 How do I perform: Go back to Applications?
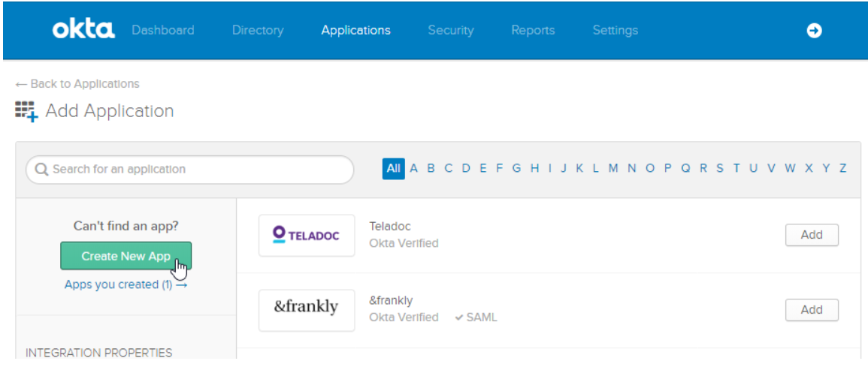point(77,83)
